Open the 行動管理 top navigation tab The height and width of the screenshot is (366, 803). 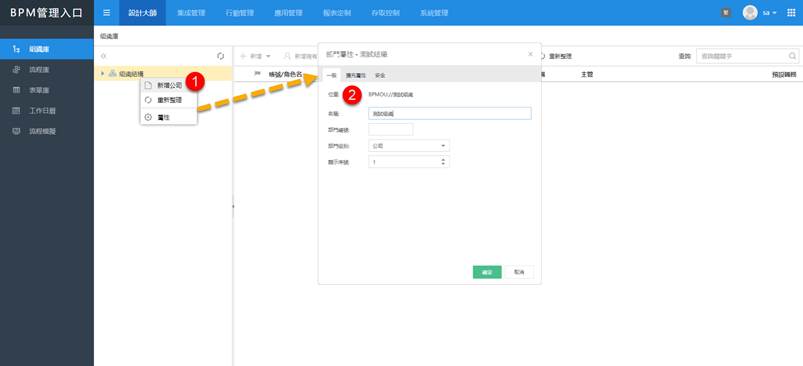(x=240, y=13)
